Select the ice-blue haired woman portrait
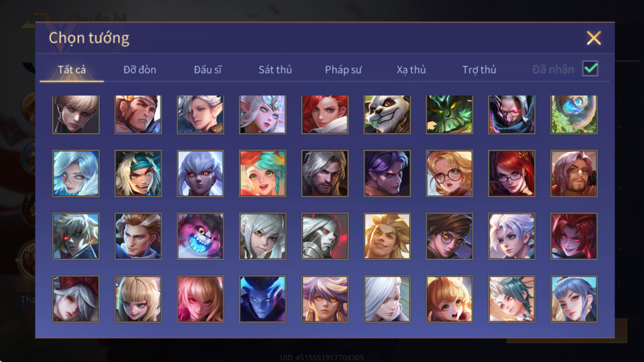The height and width of the screenshot is (362, 644). pyautogui.click(x=76, y=173)
